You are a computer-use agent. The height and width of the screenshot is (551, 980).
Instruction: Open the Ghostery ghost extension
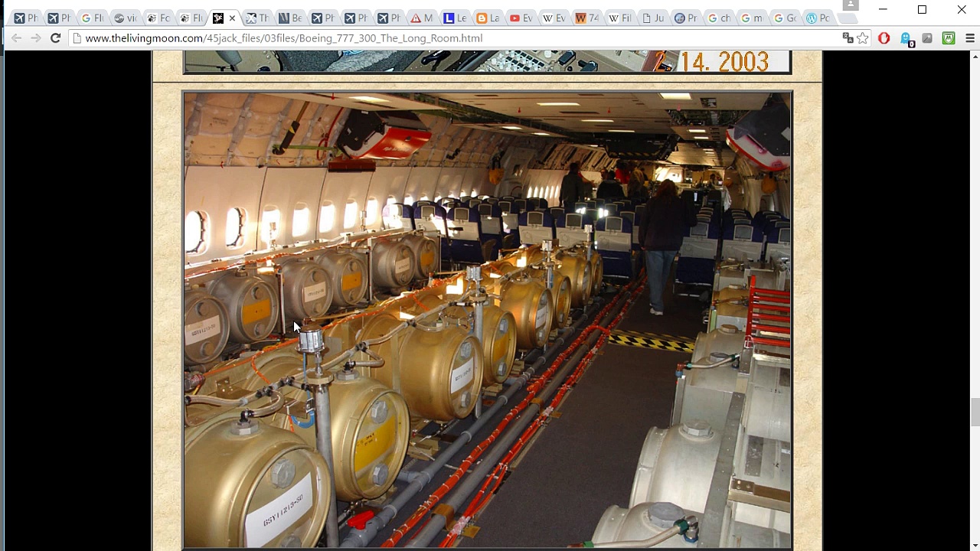point(906,38)
